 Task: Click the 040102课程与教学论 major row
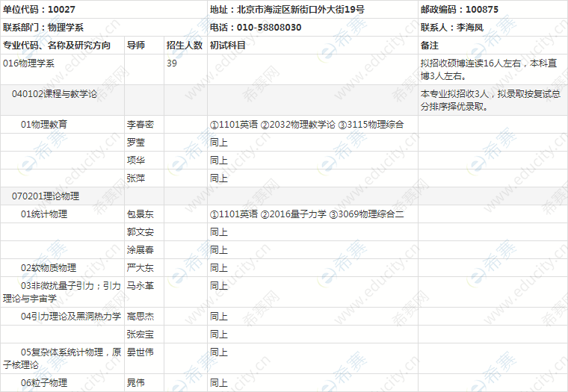coord(54,93)
